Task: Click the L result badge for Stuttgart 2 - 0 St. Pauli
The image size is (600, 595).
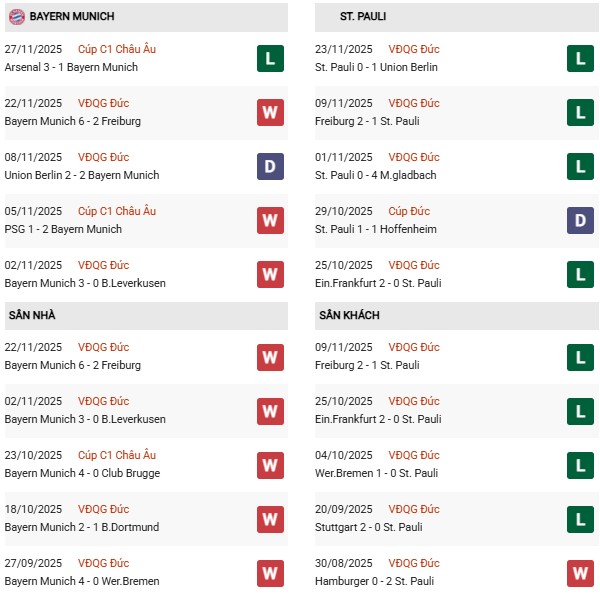Action: (x=581, y=519)
